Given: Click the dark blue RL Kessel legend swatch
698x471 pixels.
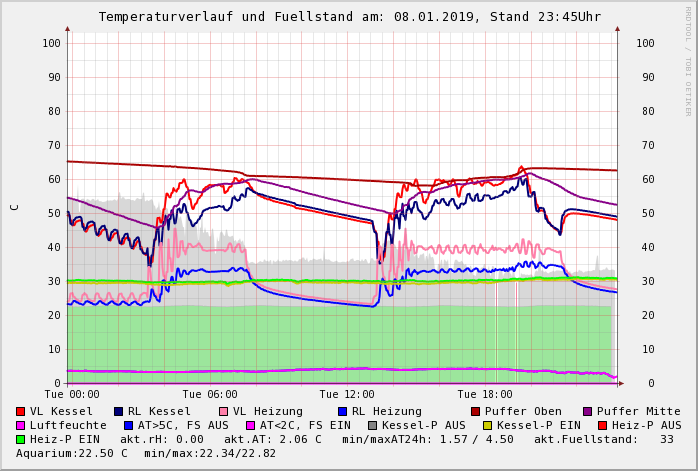Looking at the screenshot, I should (119, 411).
